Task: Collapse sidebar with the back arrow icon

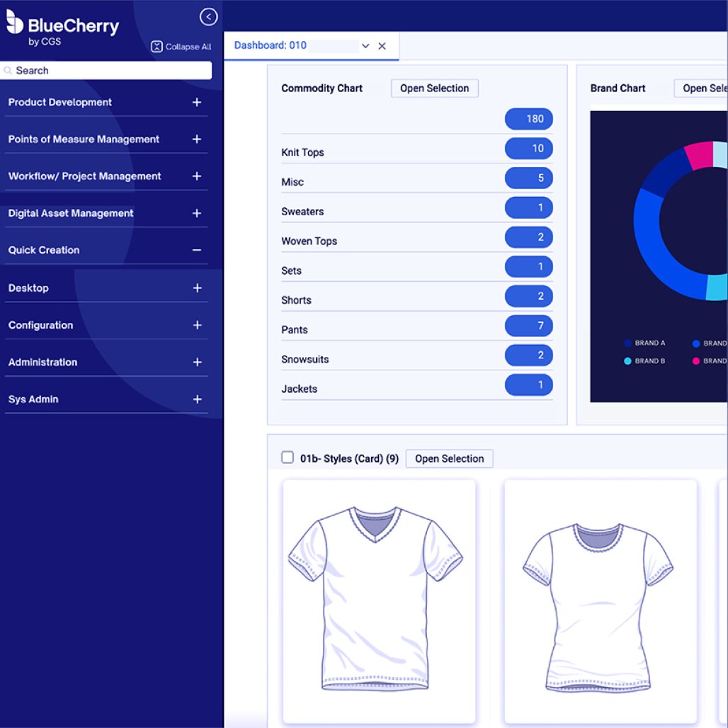Action: click(208, 16)
